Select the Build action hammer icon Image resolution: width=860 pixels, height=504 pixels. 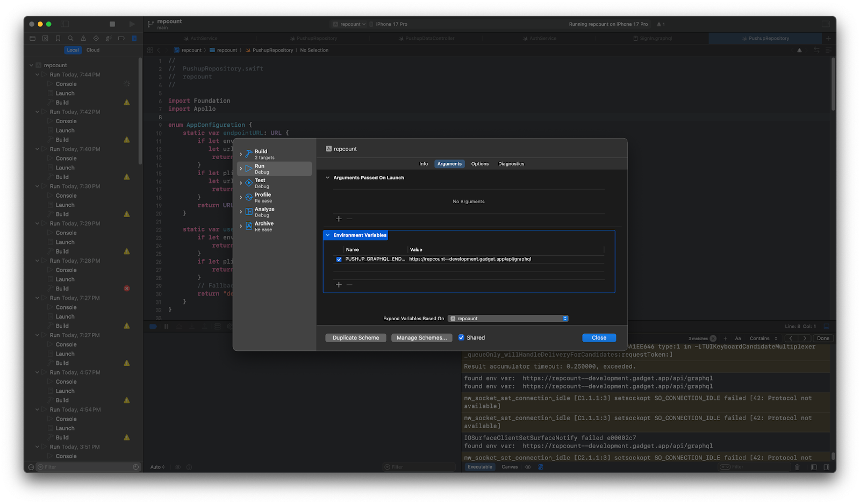tap(249, 154)
